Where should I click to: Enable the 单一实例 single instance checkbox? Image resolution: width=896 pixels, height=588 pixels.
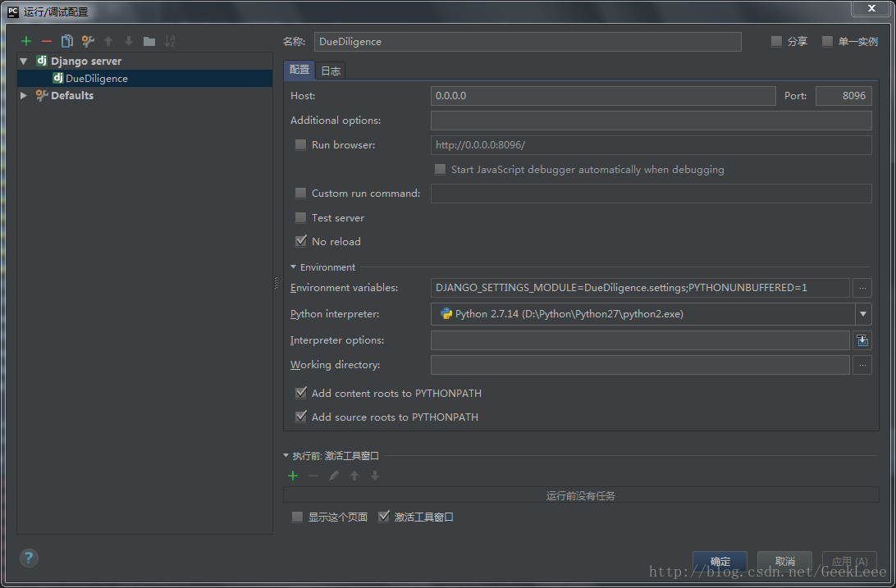827,41
